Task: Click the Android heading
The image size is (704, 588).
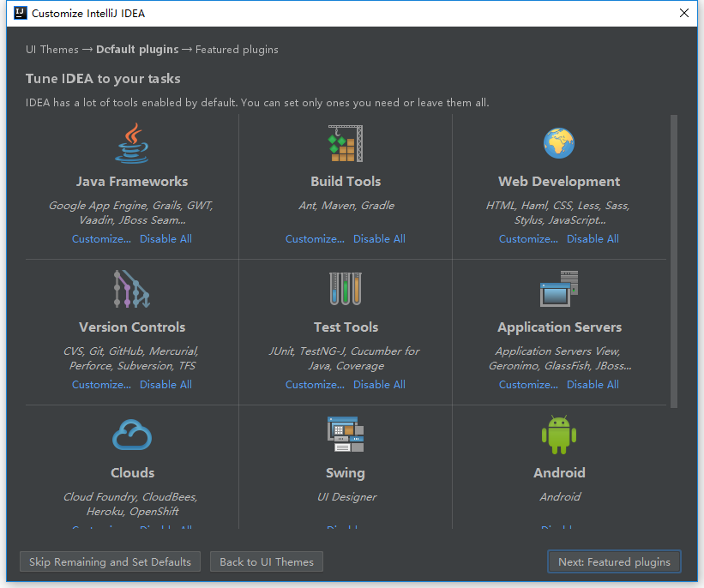Action: pyautogui.click(x=559, y=472)
